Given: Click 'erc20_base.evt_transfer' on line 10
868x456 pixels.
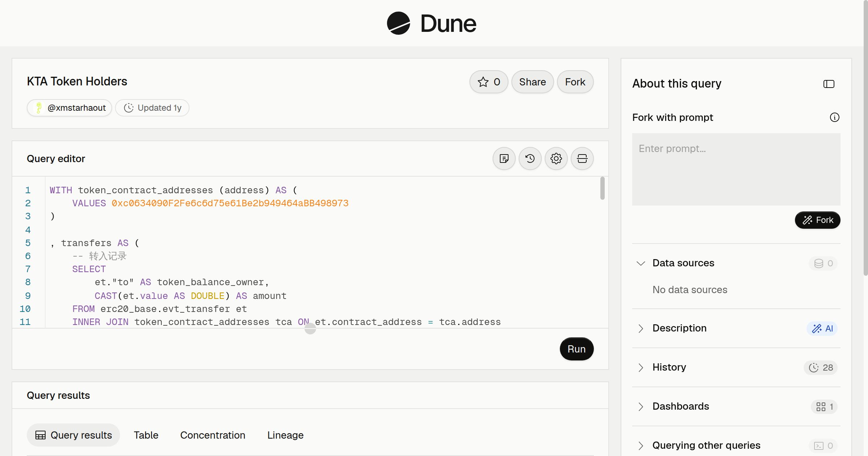Looking at the screenshot, I should (165, 309).
